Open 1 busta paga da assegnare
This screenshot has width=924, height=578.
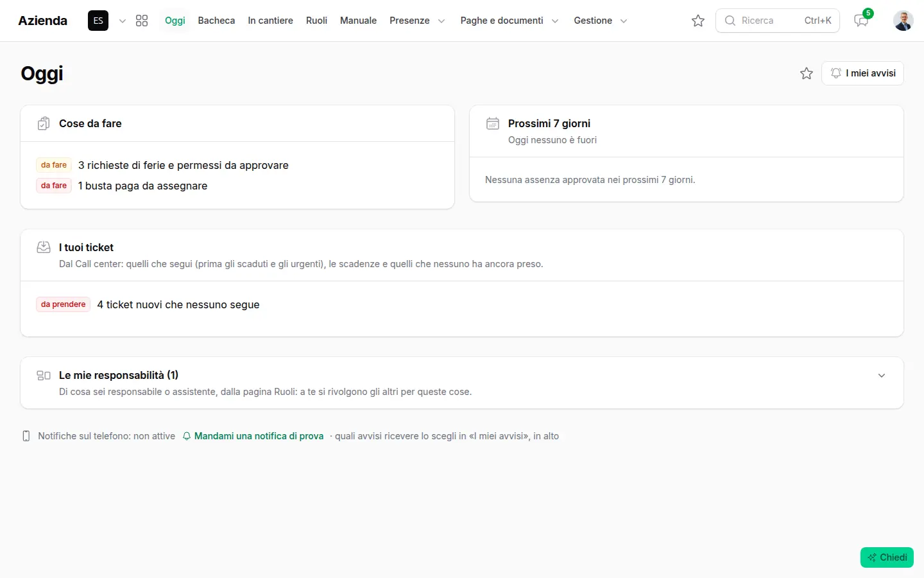[142, 186]
